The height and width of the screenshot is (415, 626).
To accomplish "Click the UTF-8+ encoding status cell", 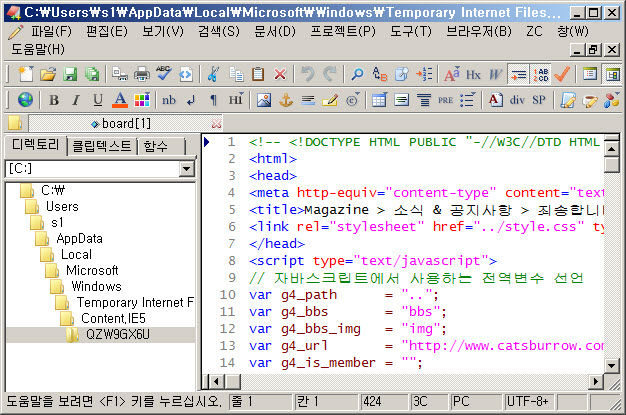I will (528, 401).
